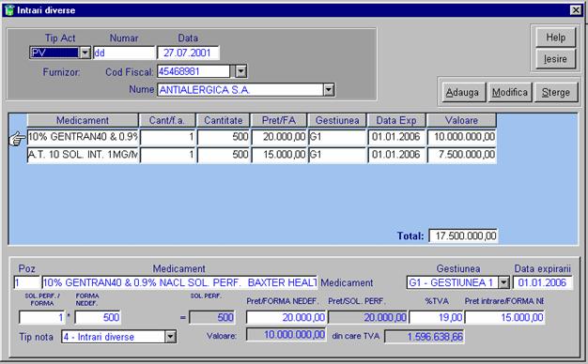This screenshot has height=364, width=588.
Task: Expand the Cod Fiscal dropdown arrow
Action: coord(240,71)
